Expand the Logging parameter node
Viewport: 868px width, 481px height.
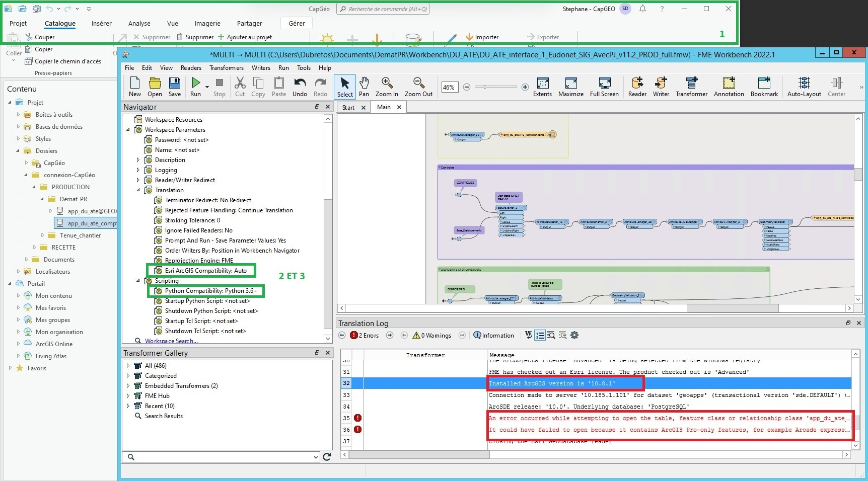click(x=138, y=170)
